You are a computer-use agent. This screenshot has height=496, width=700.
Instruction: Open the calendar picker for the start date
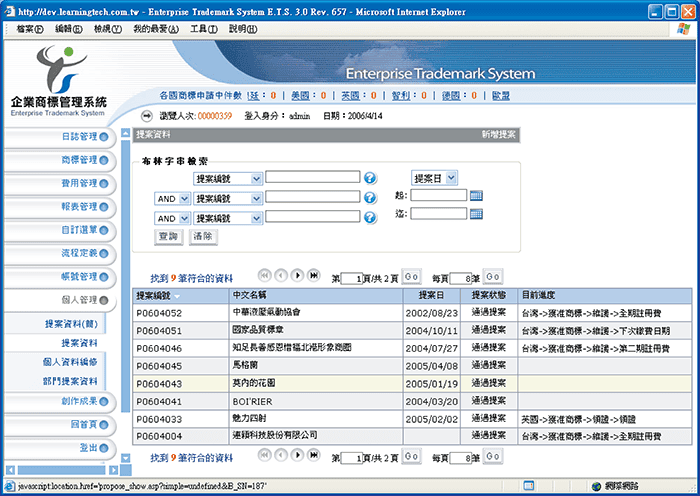point(476,196)
